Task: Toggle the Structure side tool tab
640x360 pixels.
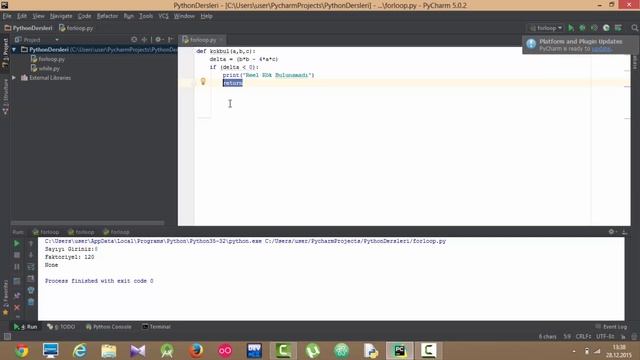Action: pos(5,97)
